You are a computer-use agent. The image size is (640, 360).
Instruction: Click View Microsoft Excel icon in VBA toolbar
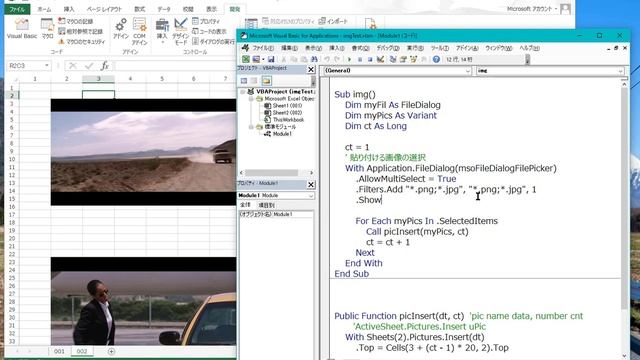[x=246, y=60]
